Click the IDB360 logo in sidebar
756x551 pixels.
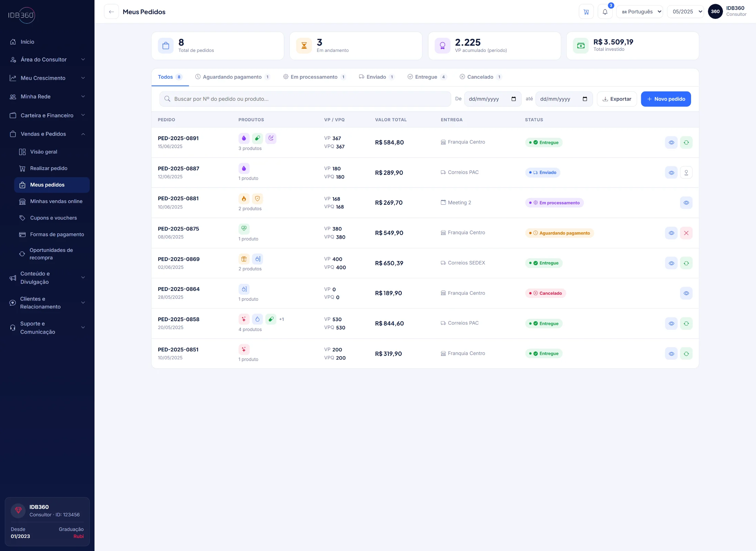22,15
